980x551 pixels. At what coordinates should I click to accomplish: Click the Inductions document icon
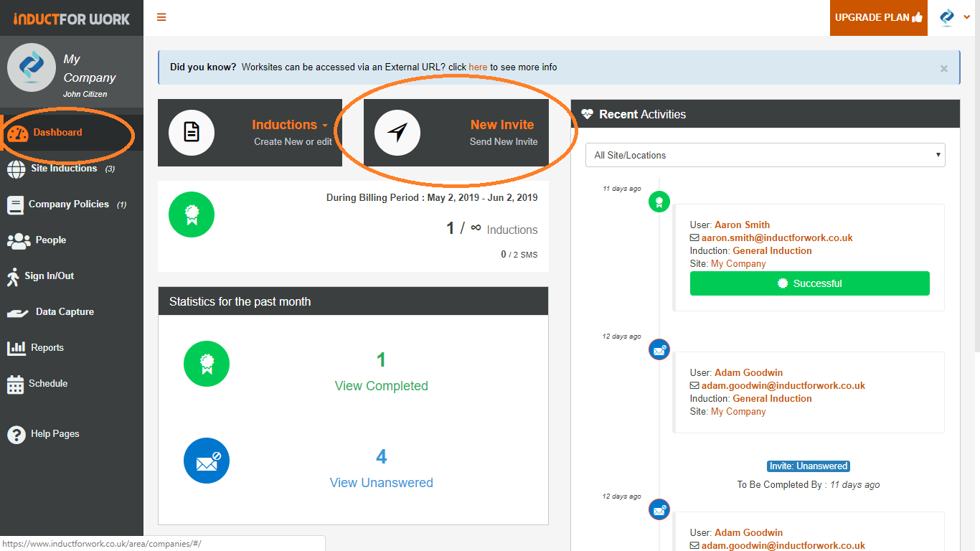click(192, 133)
